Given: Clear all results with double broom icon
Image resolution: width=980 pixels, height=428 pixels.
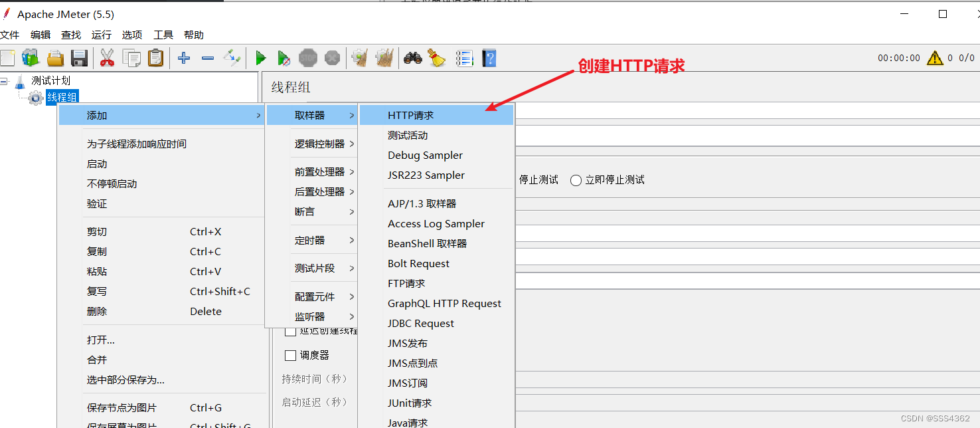Looking at the screenshot, I should point(384,58).
